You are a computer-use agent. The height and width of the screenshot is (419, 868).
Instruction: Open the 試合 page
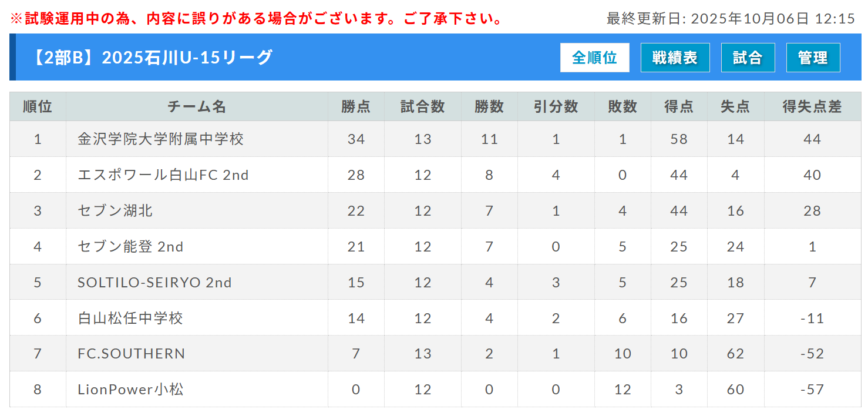748,58
